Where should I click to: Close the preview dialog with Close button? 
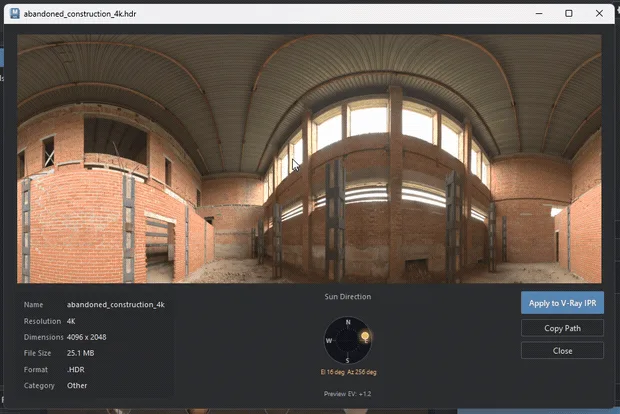point(562,351)
